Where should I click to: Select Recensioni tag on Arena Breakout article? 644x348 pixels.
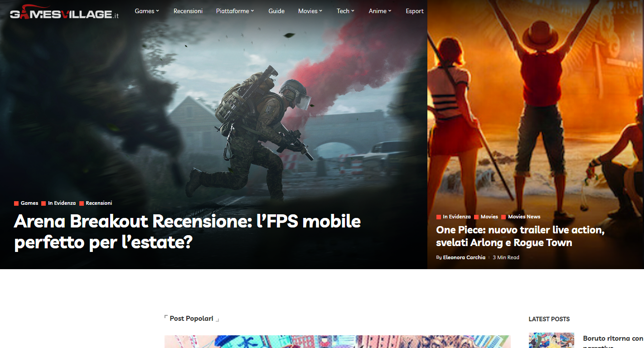96,203
